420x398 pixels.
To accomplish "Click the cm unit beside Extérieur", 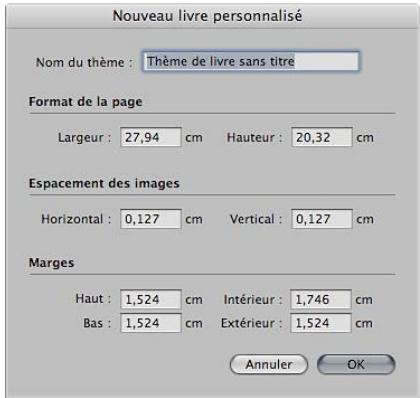I will coord(364,323).
